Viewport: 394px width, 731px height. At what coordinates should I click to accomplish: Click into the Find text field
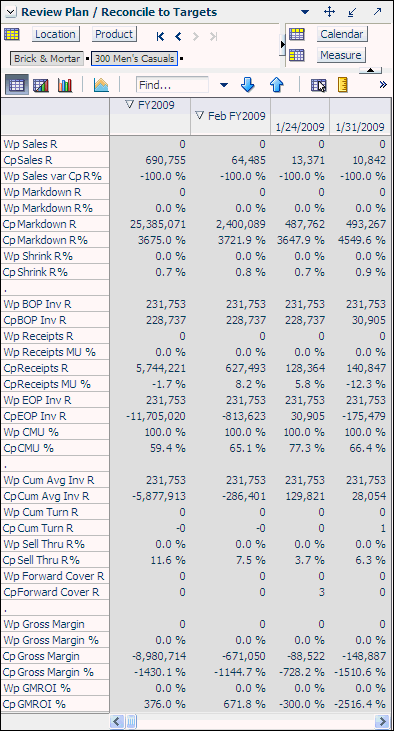pos(172,85)
